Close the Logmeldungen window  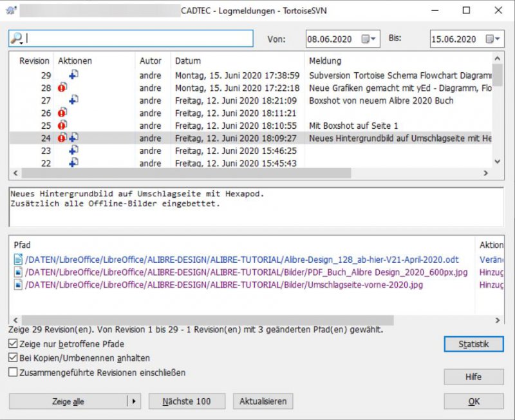point(498,10)
